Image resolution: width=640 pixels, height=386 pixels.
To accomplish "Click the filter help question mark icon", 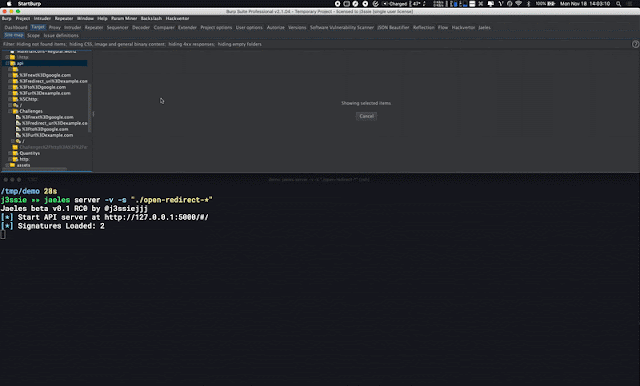I will [635, 44].
